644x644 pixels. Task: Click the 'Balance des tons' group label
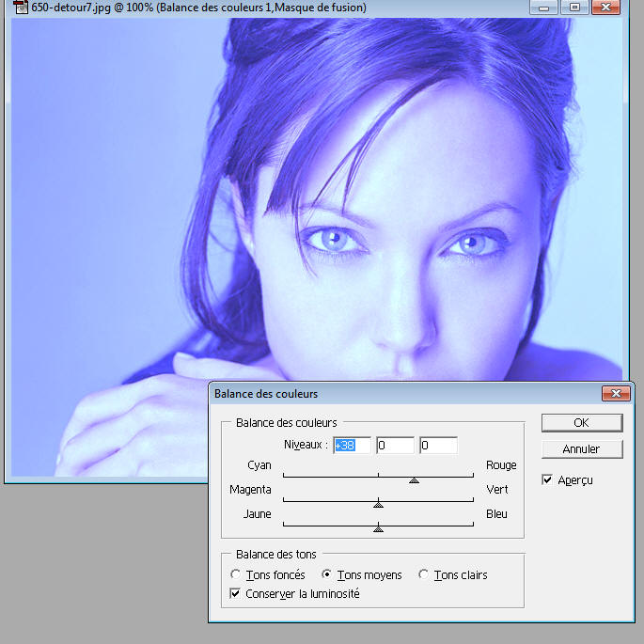276,554
